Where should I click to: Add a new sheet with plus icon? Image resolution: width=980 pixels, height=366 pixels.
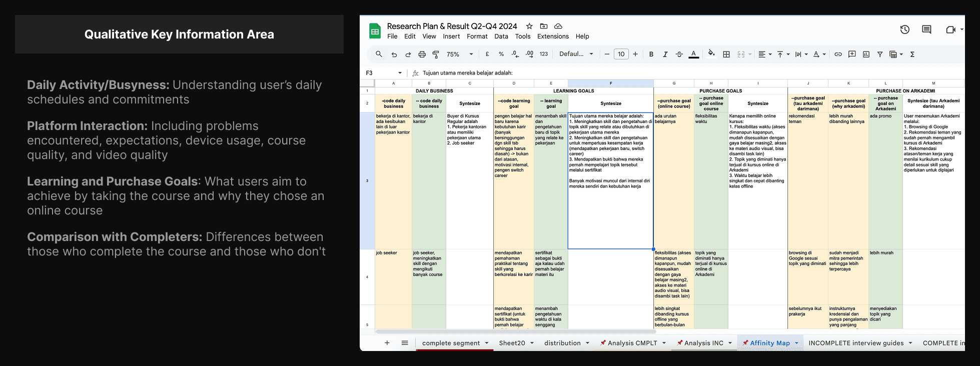tap(387, 342)
